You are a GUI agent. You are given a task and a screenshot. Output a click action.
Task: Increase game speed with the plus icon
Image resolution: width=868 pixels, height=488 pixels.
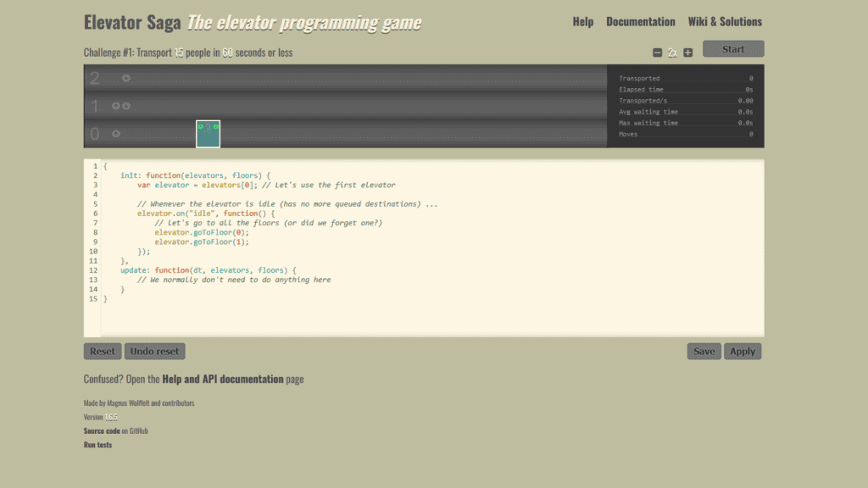pyautogui.click(x=687, y=53)
